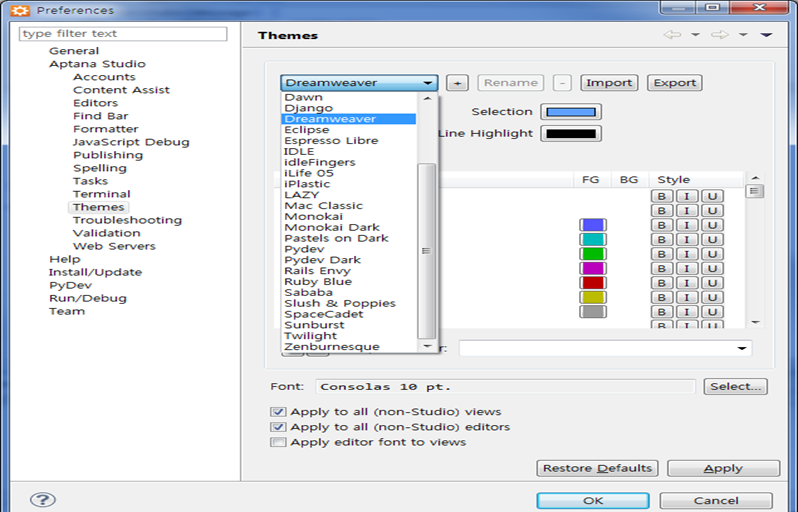Select the Sunburst theme

coord(314,325)
